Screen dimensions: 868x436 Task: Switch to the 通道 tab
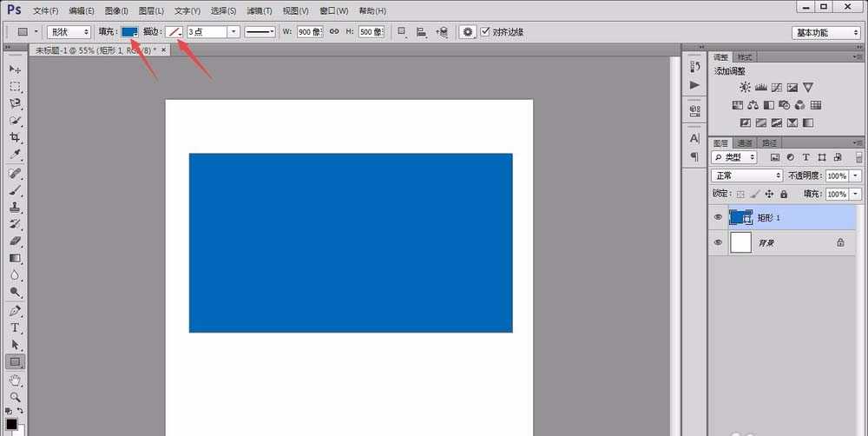(745, 143)
